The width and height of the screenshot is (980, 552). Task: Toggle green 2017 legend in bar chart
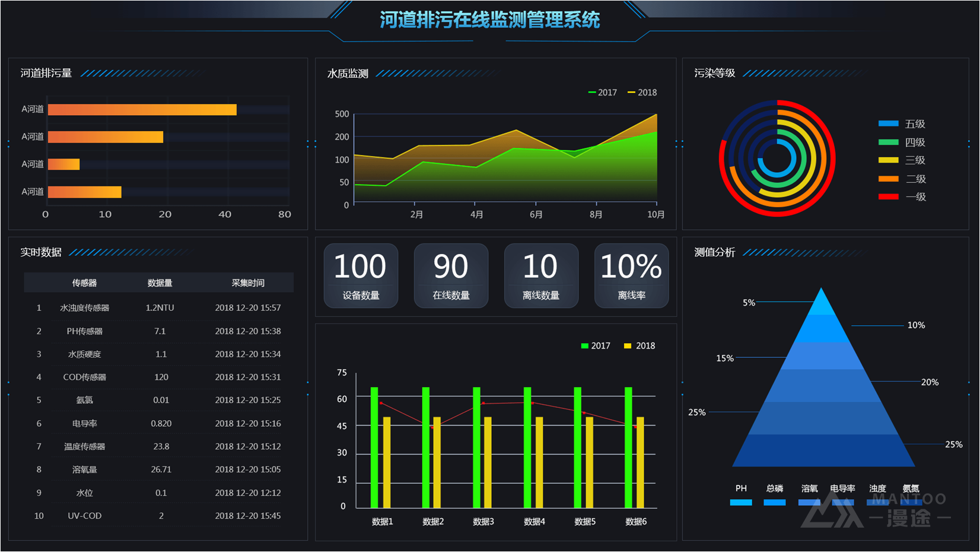tap(596, 346)
